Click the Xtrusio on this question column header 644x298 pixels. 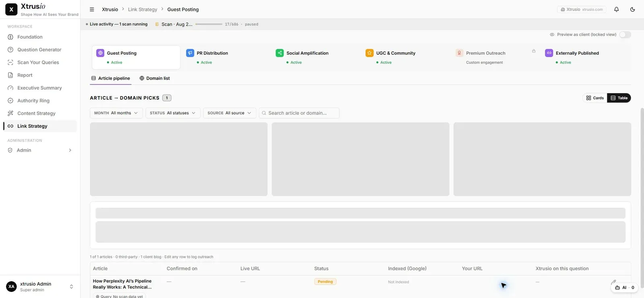[562, 269]
